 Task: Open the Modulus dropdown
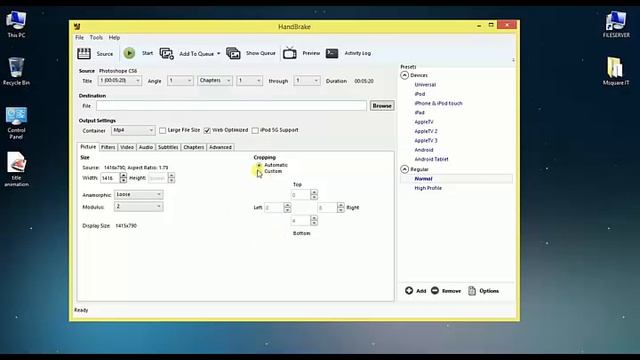[x=138, y=207]
